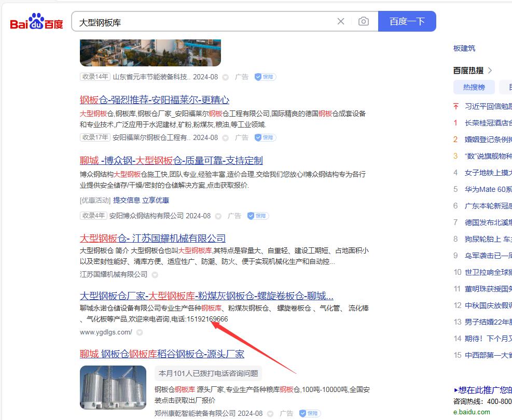Click the 保障 badge on the 安阳博众 result

258,216
